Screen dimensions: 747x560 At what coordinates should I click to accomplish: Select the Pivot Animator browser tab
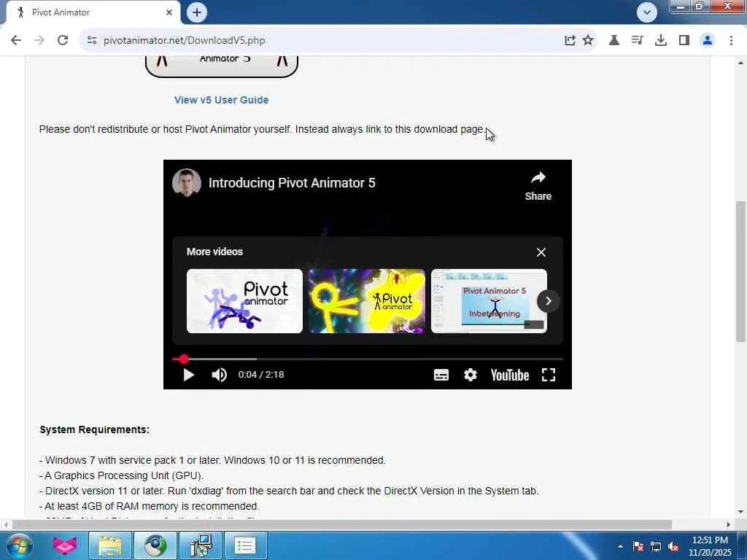[93, 12]
